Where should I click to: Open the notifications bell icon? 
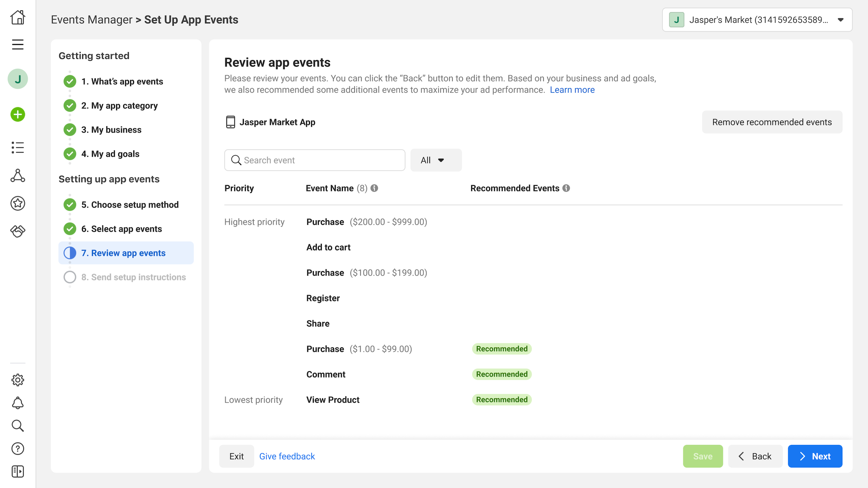tap(18, 403)
